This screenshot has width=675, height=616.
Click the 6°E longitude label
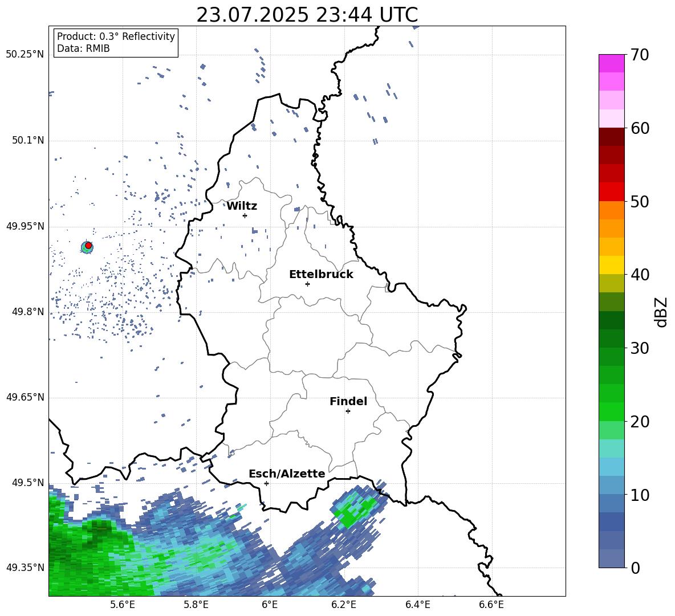point(270,605)
